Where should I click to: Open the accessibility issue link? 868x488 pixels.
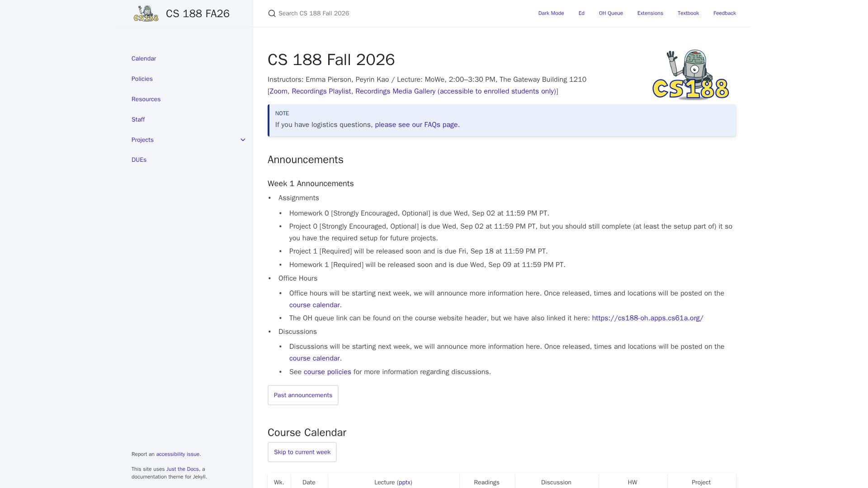[178, 455]
